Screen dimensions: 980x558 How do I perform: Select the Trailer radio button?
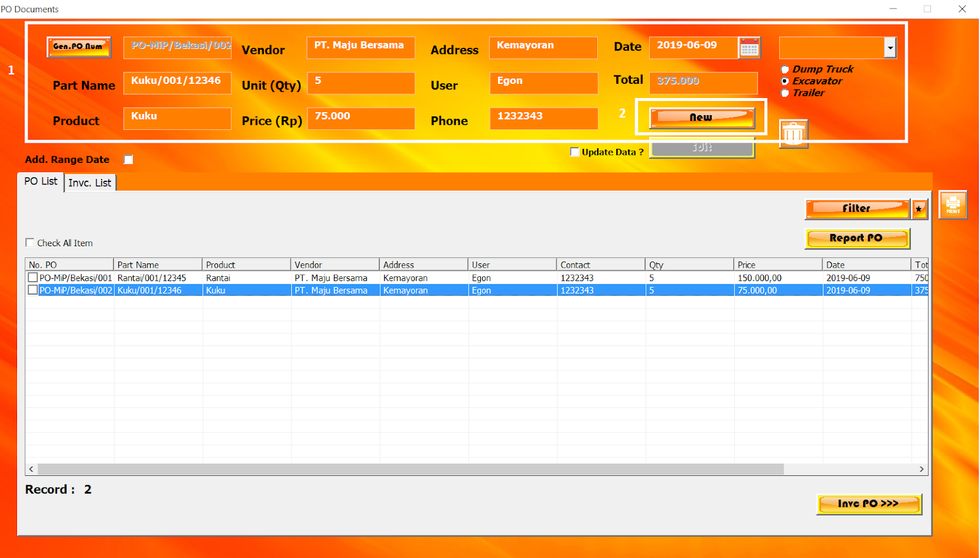785,92
